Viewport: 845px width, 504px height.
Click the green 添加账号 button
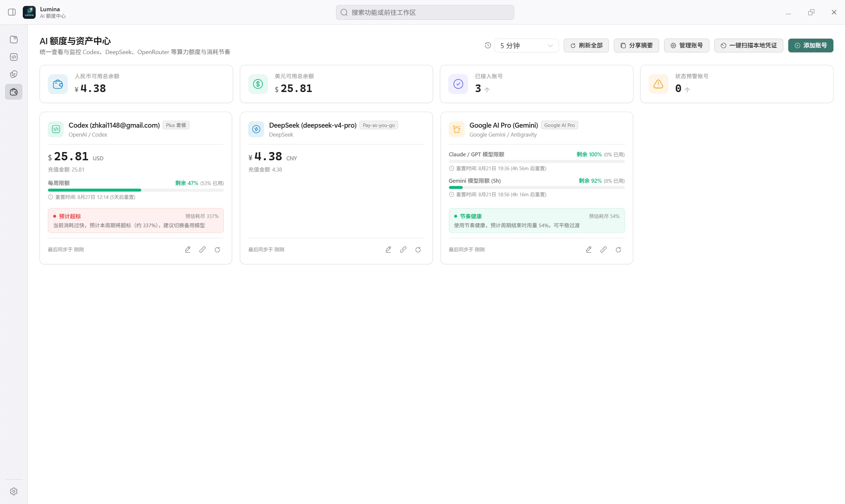[810, 46]
